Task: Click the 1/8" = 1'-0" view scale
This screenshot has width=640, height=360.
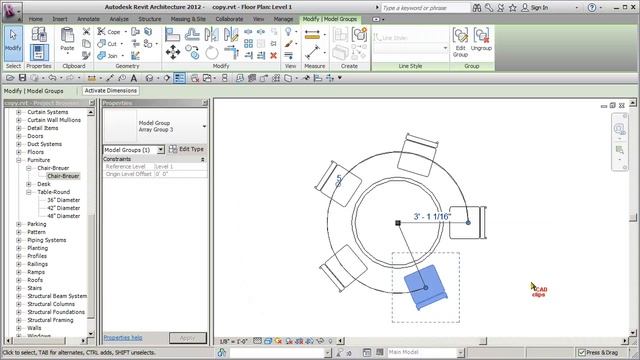Action: coord(233,341)
